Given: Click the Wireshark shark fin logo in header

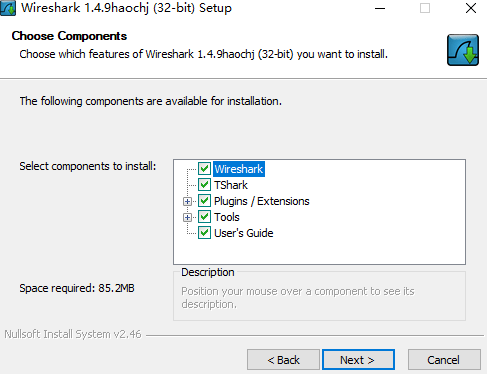Looking at the screenshot, I should [x=463, y=50].
